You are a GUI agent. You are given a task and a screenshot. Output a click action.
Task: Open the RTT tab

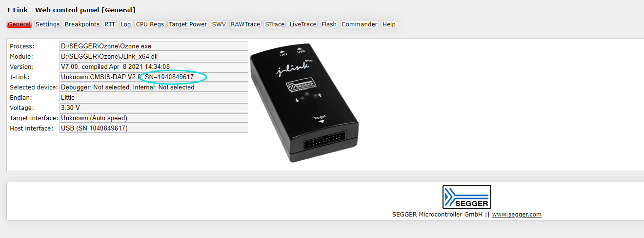110,24
